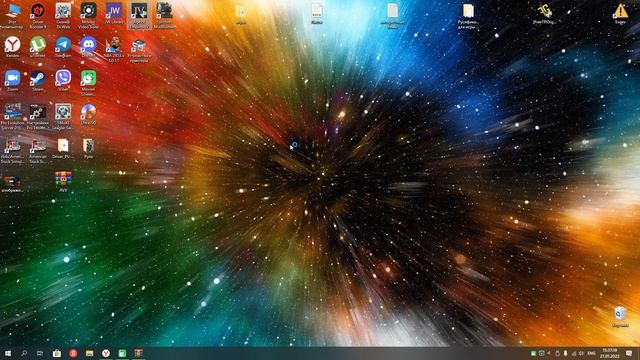Select the Zoom desktop shortcut
Screen dimensions: 640x360
click(13, 80)
